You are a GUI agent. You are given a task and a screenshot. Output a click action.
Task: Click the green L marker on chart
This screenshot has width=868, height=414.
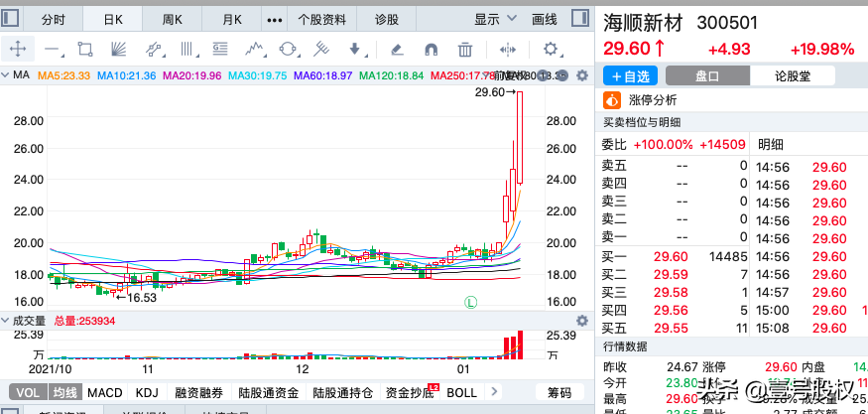470,302
